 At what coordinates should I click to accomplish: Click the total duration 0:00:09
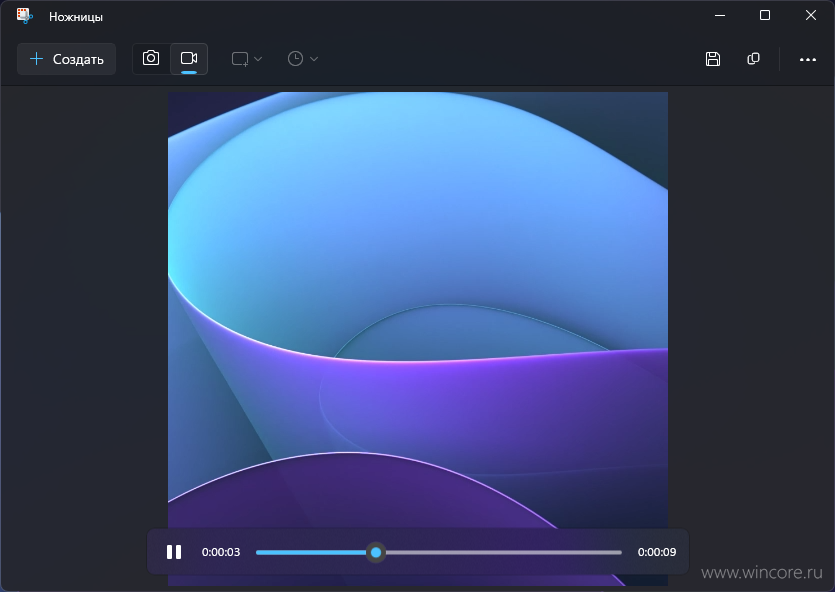pos(657,552)
